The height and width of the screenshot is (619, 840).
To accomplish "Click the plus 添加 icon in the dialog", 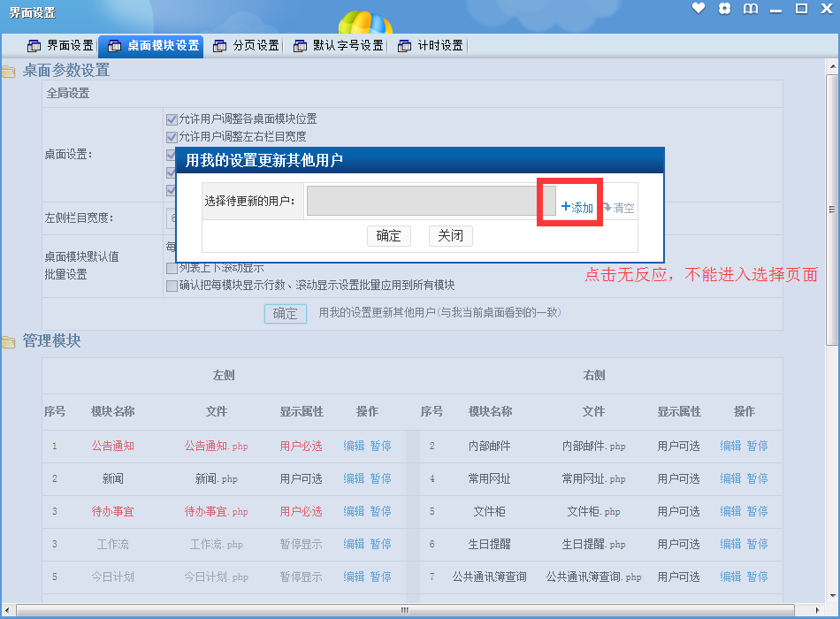I will pos(566,207).
